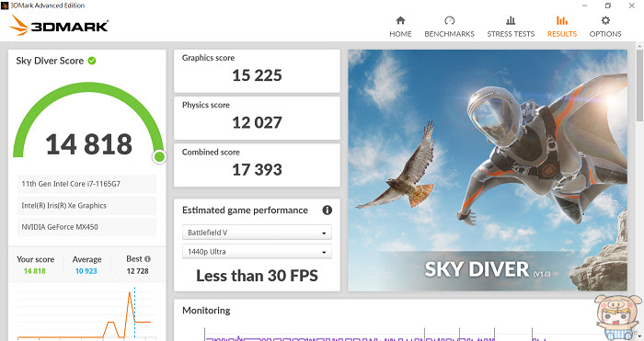Viewport: 644px width, 341px height.
Task: Close the 3DMark window
Action: (632, 6)
